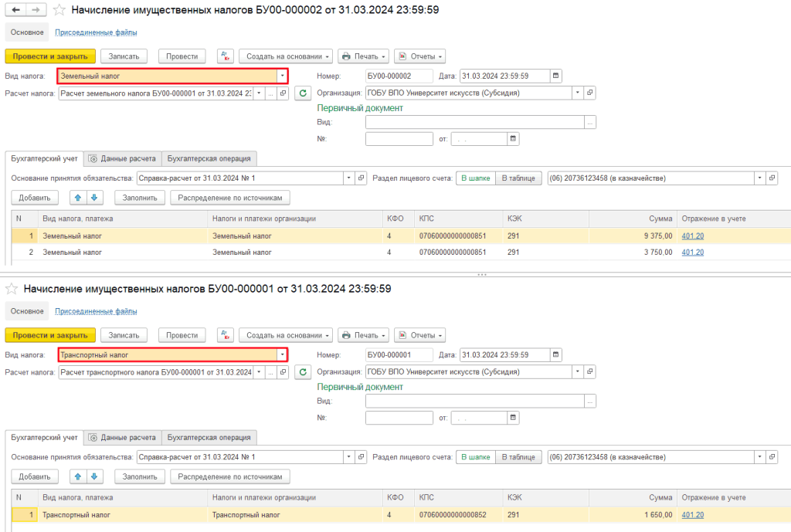Click the 'Номер' field containing БУ00-000001
Screen dimensions: 791x532
tap(399, 355)
